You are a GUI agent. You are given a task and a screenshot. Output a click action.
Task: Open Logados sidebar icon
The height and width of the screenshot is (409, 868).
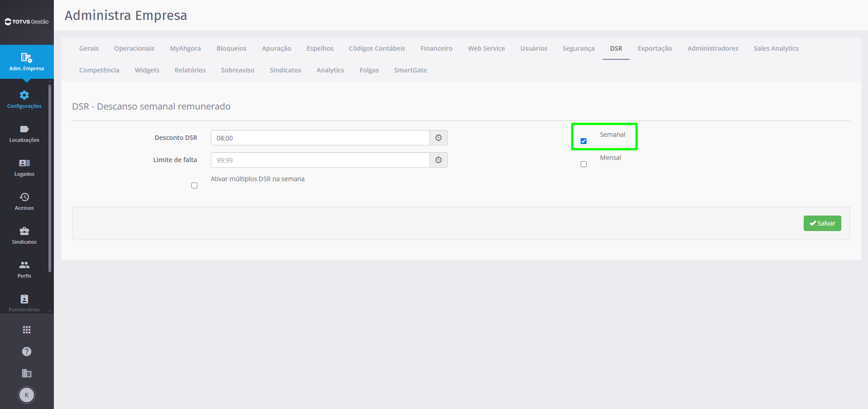24,163
